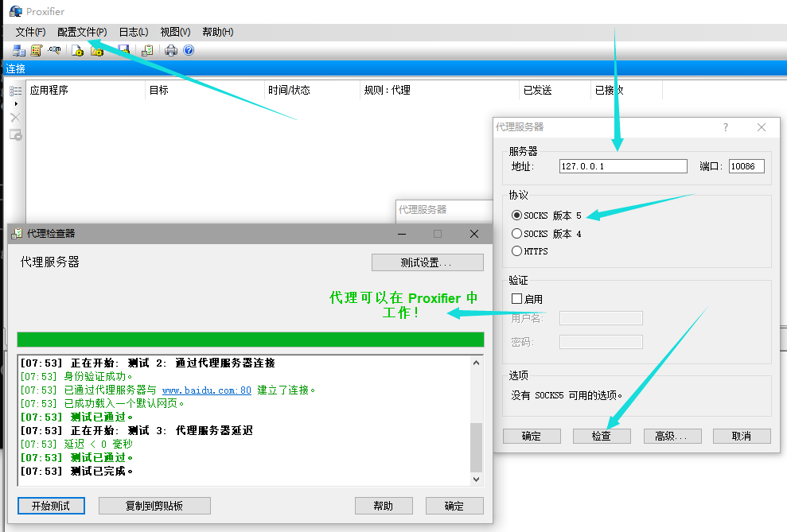
Task: Click the ? help button in 代理服务器 dialog
Action: point(725,127)
